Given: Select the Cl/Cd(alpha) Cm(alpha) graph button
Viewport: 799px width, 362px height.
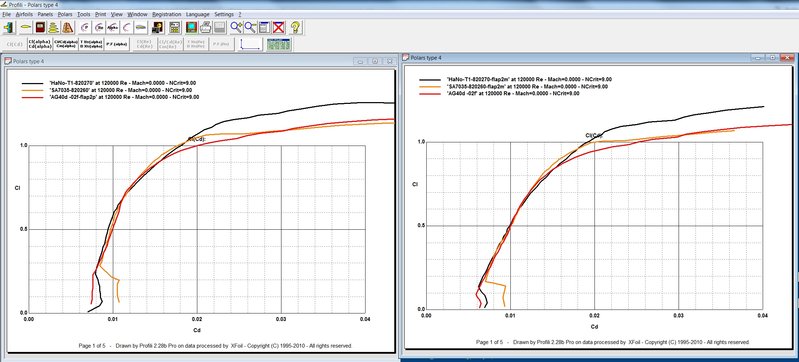Looking at the screenshot, I should (x=66, y=44).
